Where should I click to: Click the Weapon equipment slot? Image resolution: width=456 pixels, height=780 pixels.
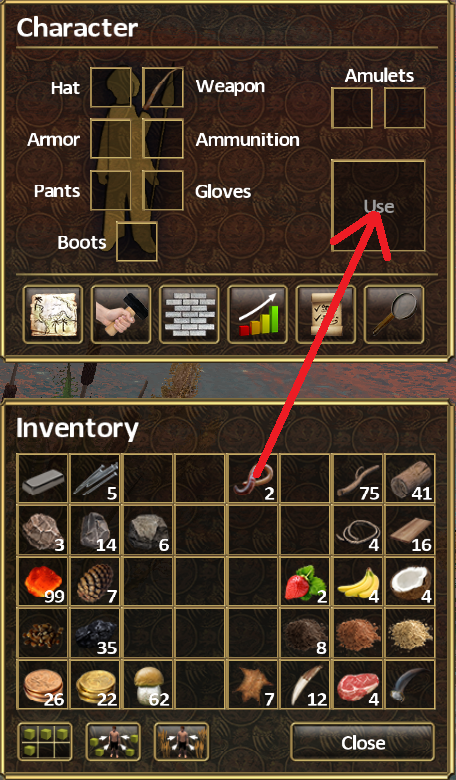[x=163, y=88]
